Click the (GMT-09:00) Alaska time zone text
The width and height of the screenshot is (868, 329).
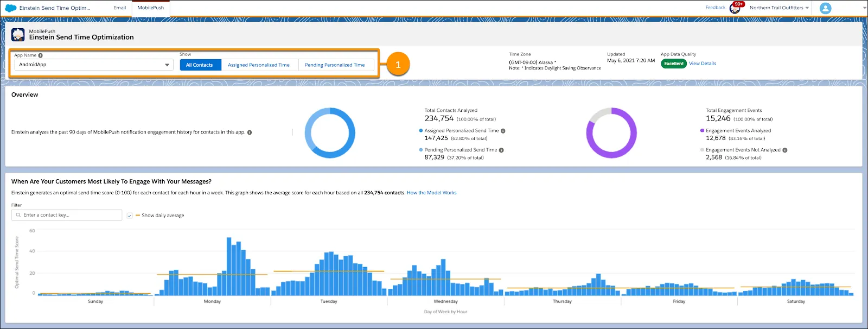[532, 62]
